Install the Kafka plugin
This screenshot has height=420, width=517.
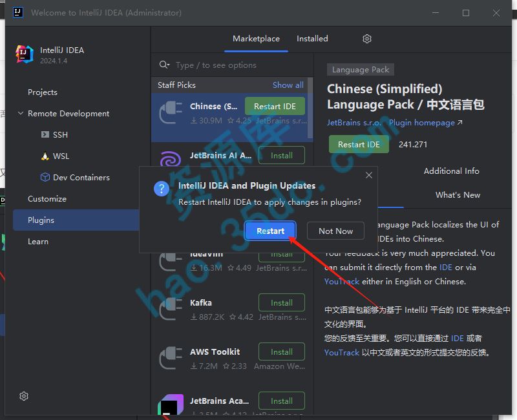[x=281, y=302]
